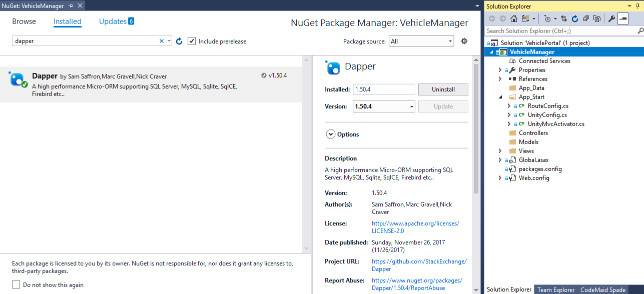Click the Uninstall button for Dapper
Image resolution: width=644 pixels, height=294 pixels.
pyautogui.click(x=443, y=89)
